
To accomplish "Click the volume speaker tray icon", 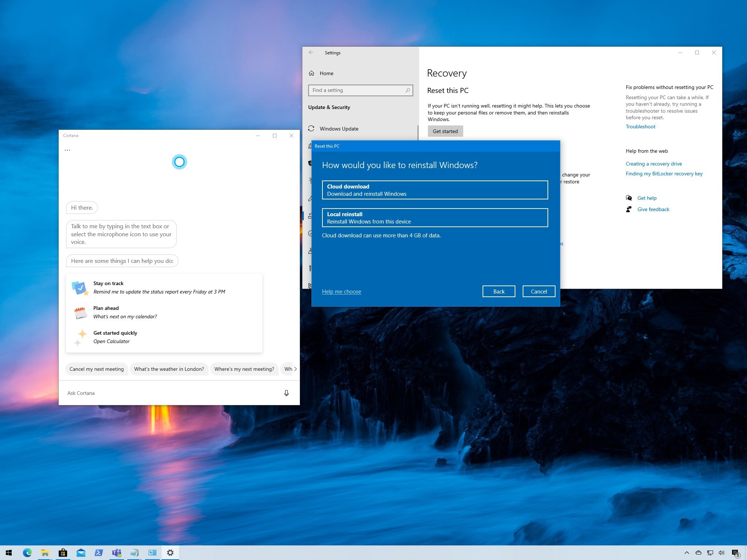I will [x=721, y=553].
